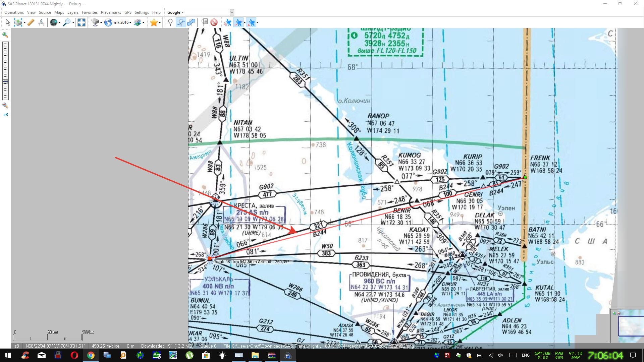
Task: Open Chrome from the Windows taskbar
Action: [x=91, y=355]
